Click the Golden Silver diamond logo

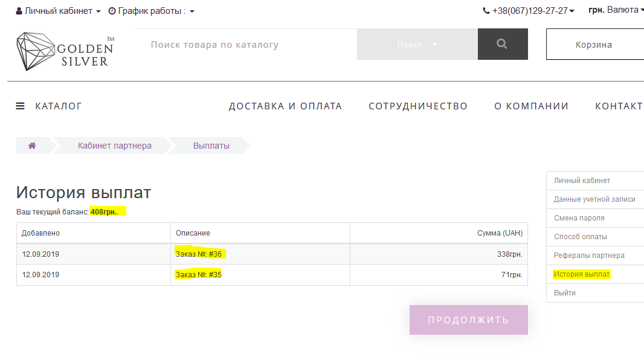pos(65,51)
